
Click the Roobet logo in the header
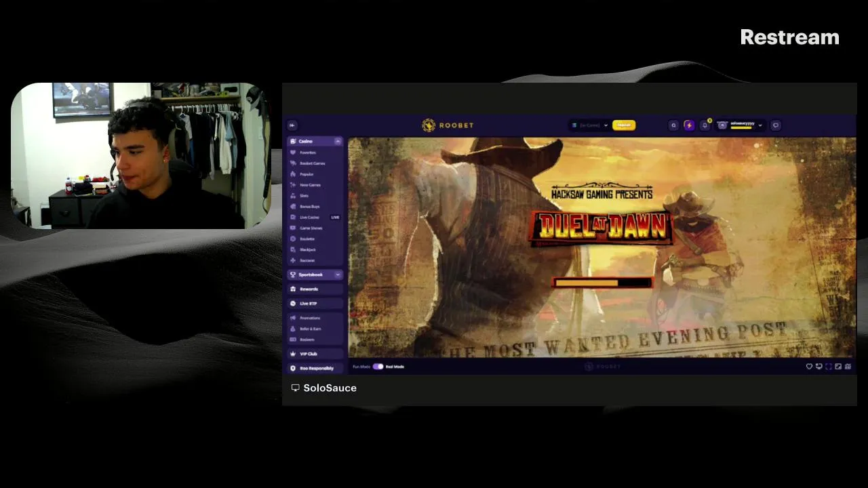click(448, 125)
